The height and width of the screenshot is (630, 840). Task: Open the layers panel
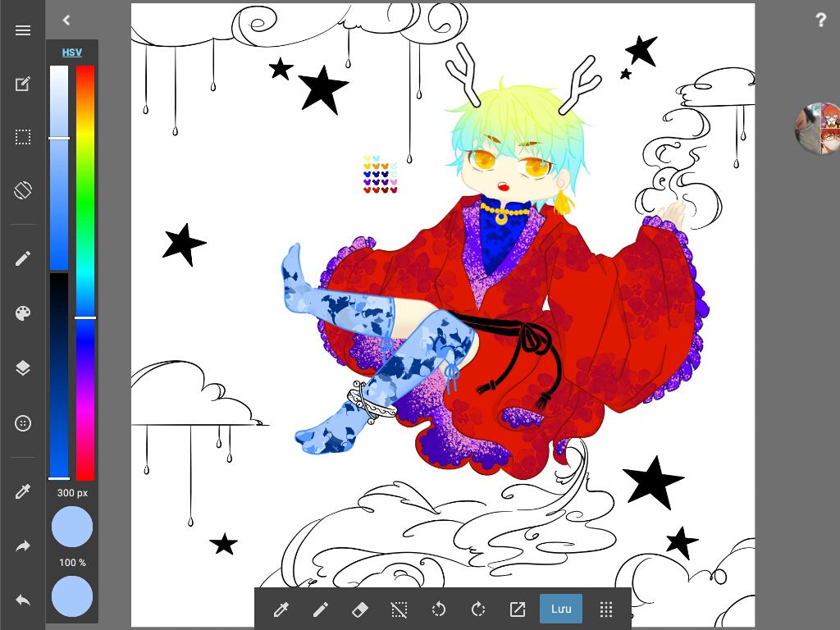tap(23, 368)
